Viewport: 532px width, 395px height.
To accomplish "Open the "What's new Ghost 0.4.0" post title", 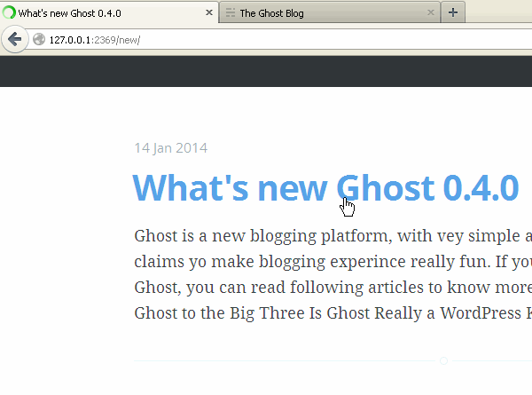I will (x=325, y=187).
